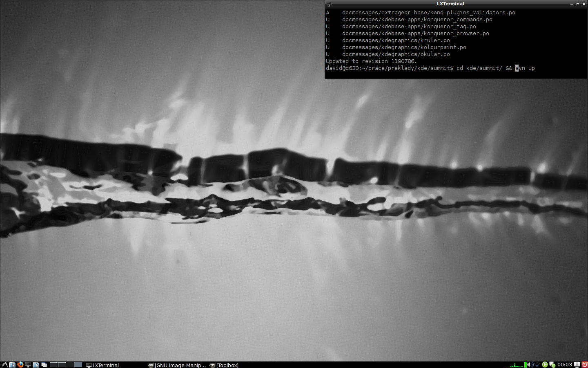Open the wireless network tray icon

coord(537,365)
